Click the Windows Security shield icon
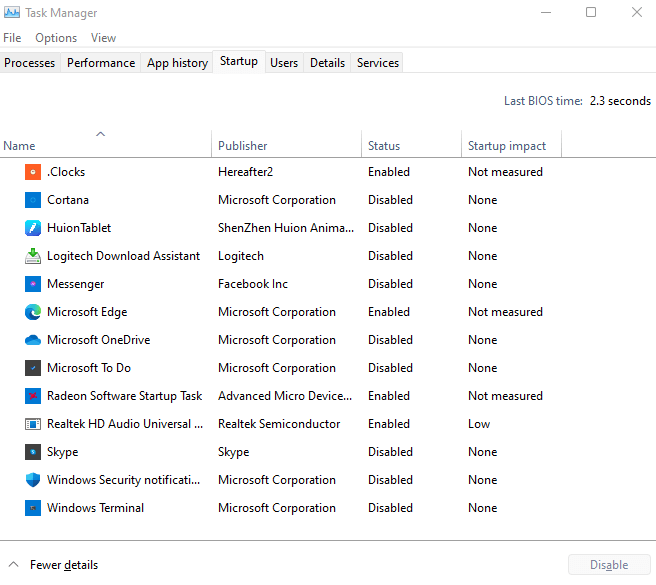Screen dimensions: 656x585 point(33,480)
